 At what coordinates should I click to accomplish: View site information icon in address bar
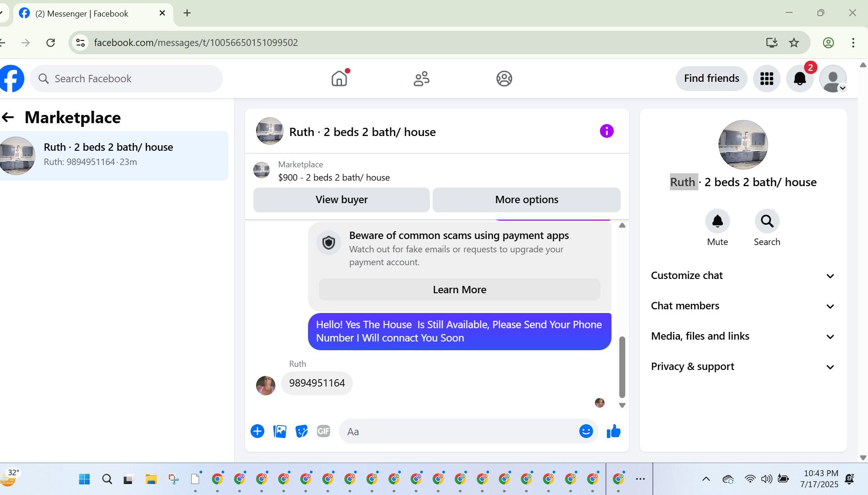[x=80, y=43]
